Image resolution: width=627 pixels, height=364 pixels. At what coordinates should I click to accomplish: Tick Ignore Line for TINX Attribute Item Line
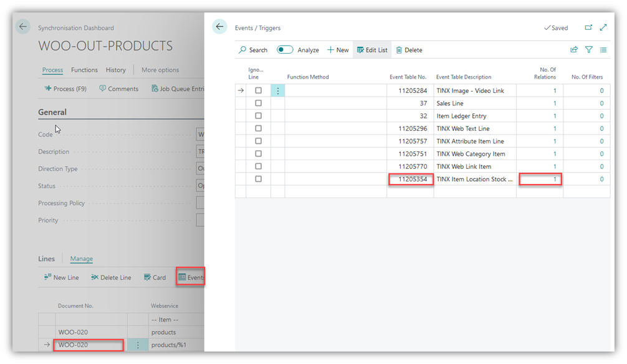coord(258,141)
